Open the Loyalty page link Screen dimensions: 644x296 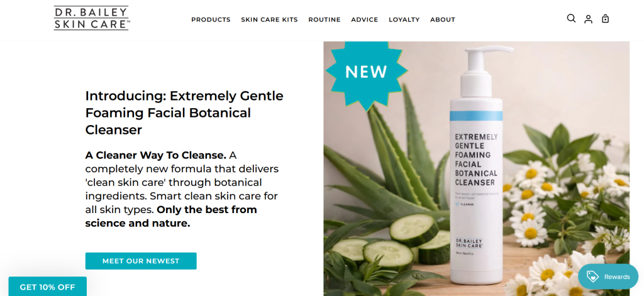click(404, 19)
